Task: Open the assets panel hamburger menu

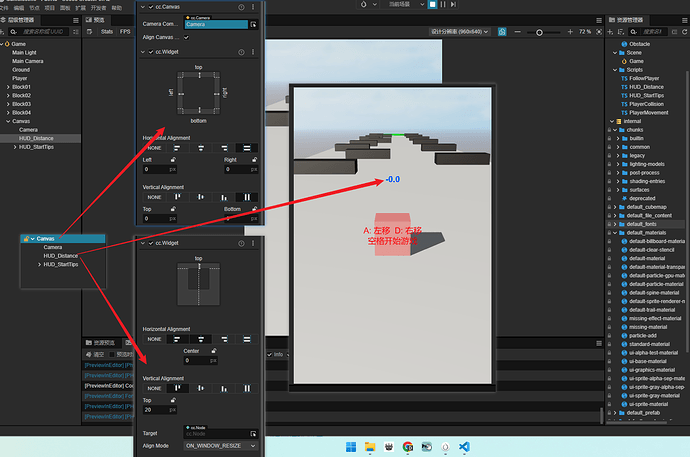Action: [685, 20]
